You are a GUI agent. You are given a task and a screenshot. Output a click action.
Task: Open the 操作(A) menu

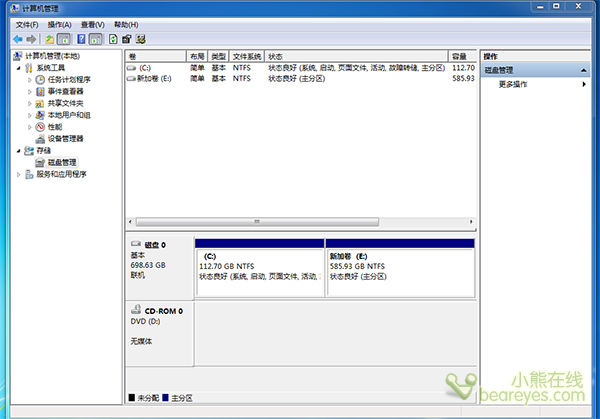pos(59,23)
